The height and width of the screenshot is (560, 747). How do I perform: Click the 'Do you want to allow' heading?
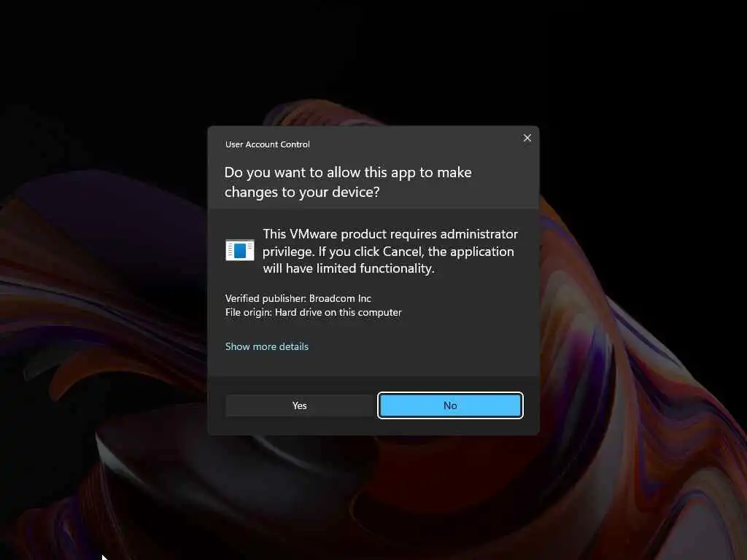[x=348, y=182]
